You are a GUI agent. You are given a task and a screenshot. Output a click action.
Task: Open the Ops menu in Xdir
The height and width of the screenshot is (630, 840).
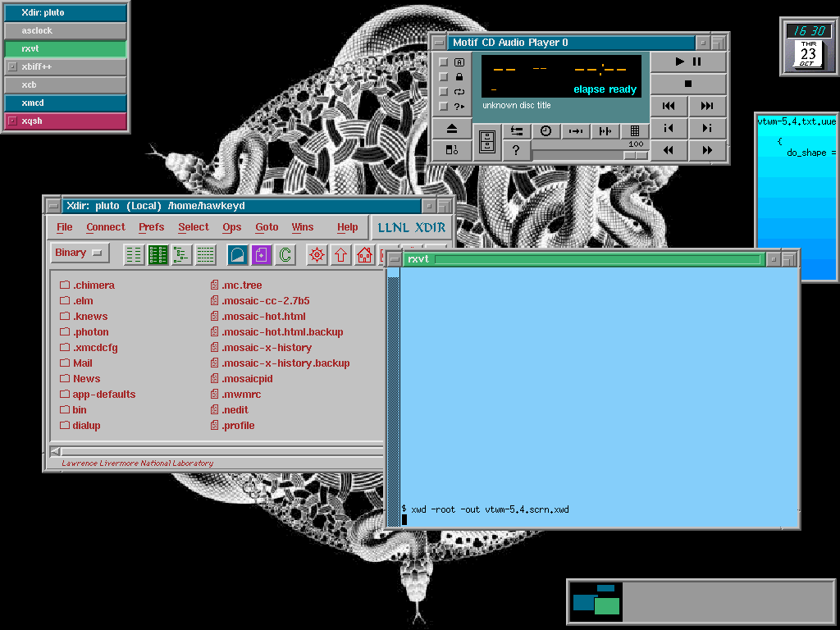point(232,227)
